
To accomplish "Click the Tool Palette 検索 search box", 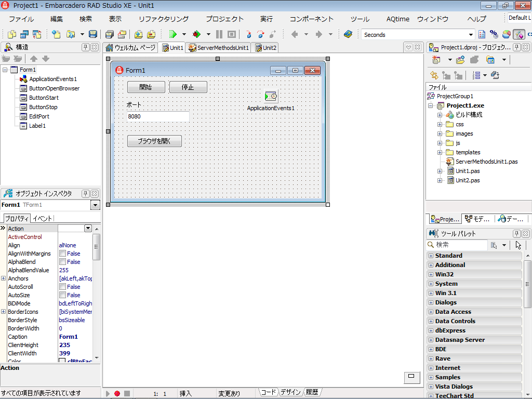I will point(456,245).
